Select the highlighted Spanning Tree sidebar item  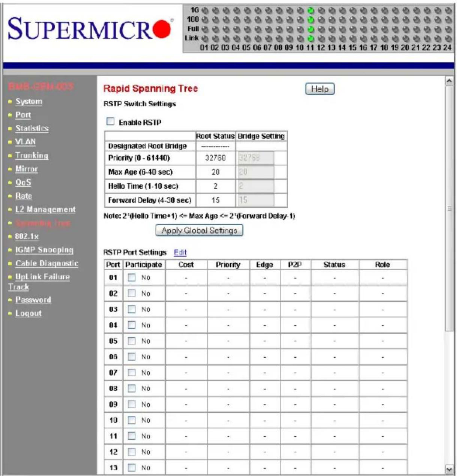(x=43, y=223)
